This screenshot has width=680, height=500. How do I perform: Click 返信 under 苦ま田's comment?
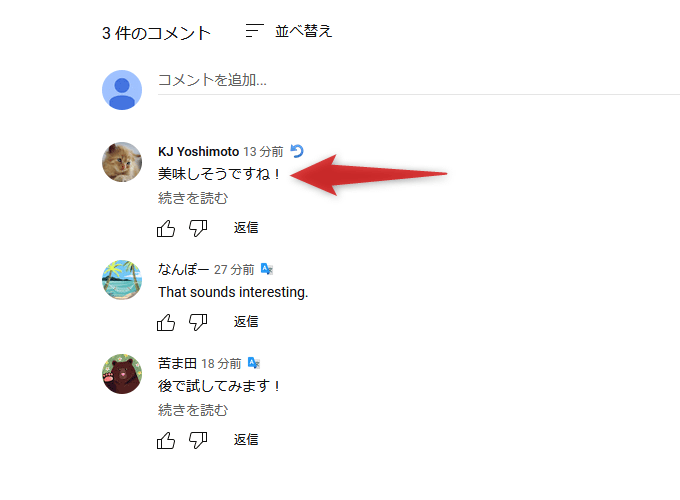click(x=246, y=440)
